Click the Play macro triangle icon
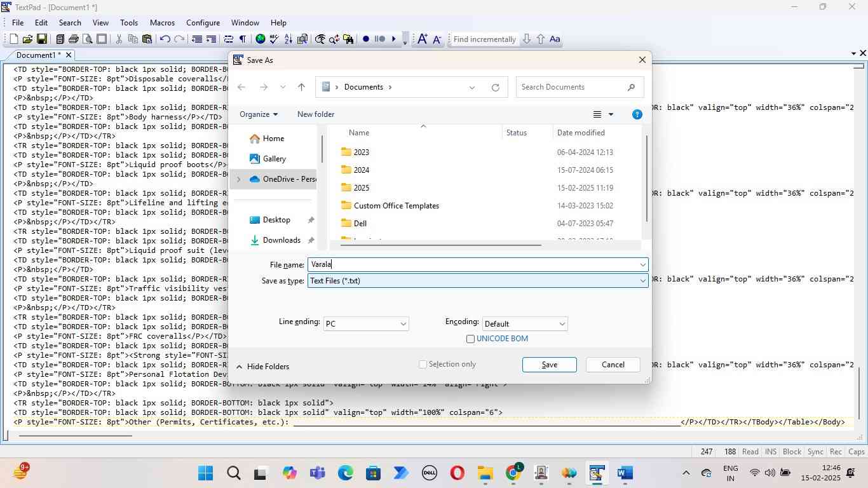 click(x=394, y=39)
